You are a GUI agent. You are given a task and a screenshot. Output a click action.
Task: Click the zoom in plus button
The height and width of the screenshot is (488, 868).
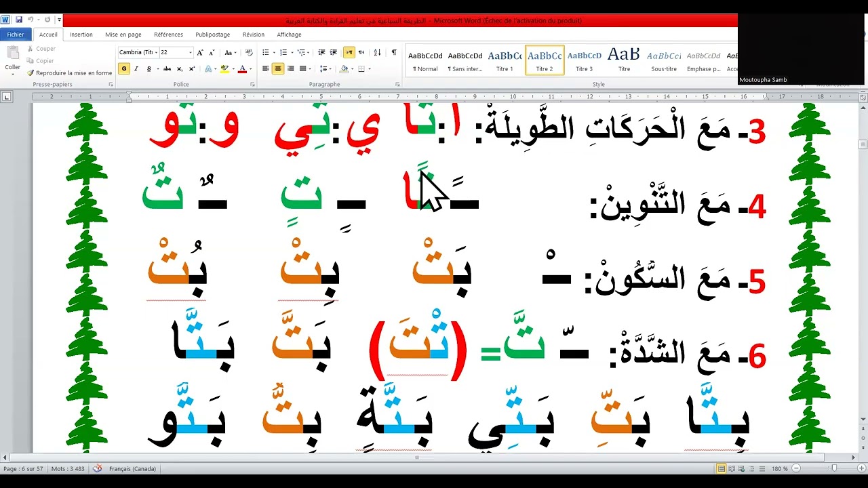coord(861,468)
